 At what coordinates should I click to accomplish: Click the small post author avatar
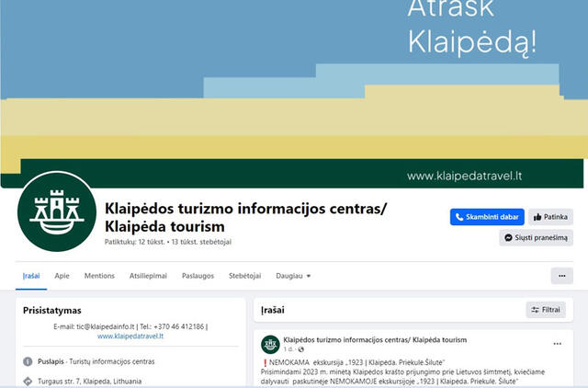pyautogui.click(x=270, y=344)
